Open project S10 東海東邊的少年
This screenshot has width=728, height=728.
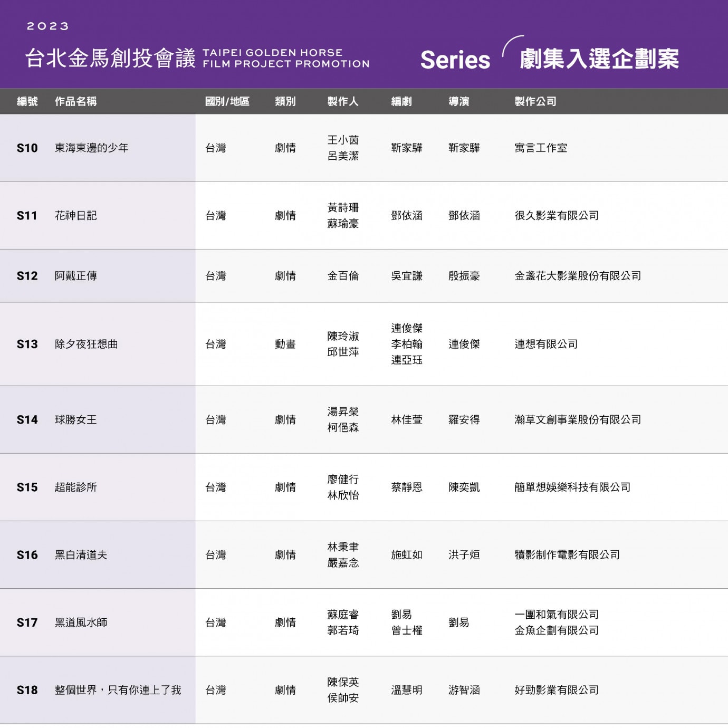point(91,148)
